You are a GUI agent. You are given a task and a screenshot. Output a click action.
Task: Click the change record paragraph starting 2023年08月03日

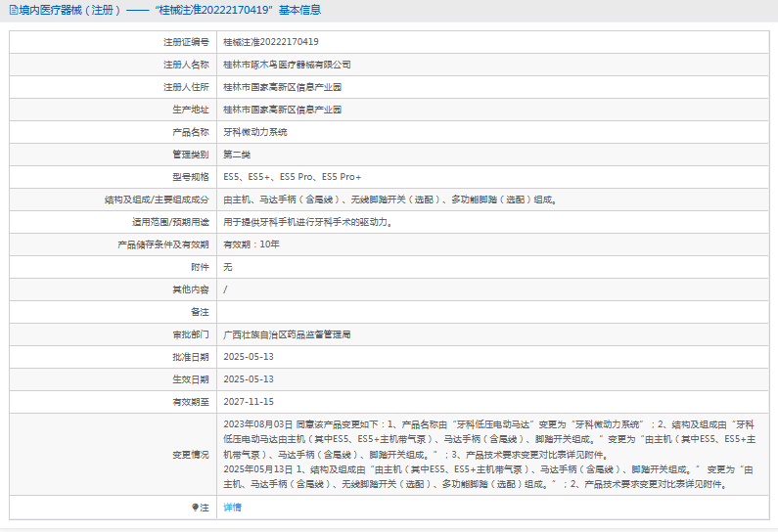coord(489,439)
